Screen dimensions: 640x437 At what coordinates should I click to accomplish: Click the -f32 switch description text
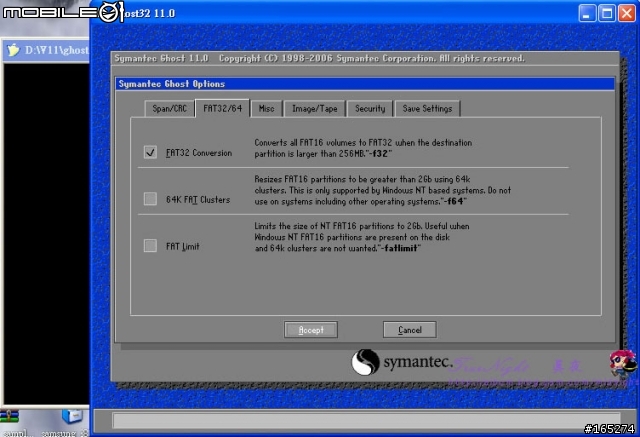coord(363,148)
